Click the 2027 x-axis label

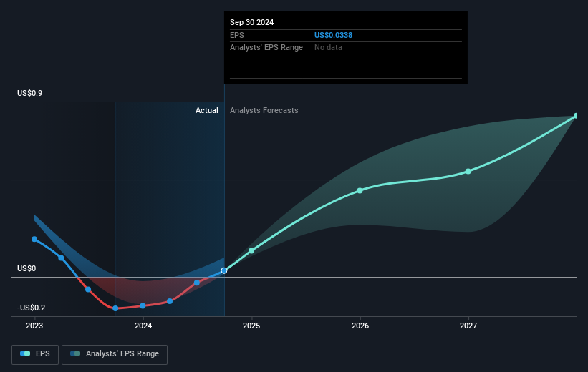tap(468, 325)
